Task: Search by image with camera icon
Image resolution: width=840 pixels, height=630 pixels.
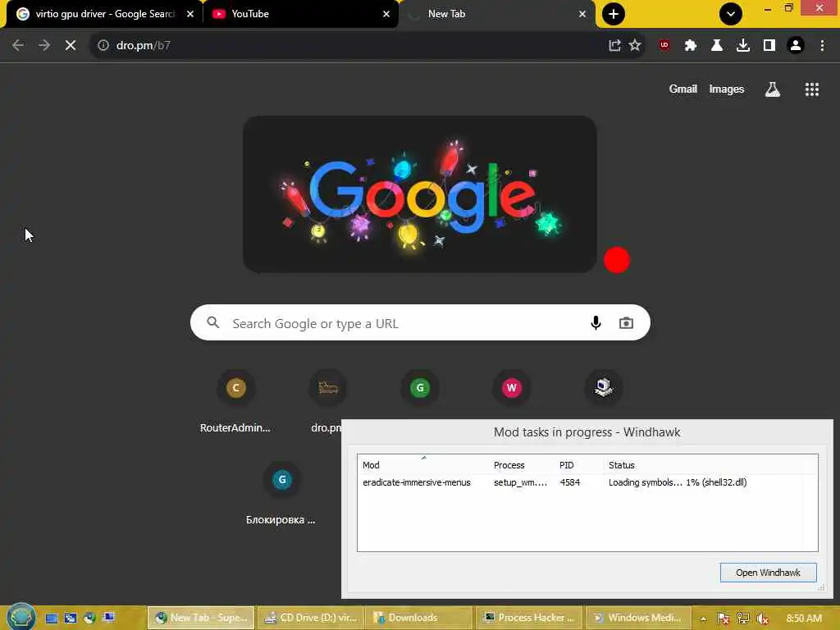Action: click(x=626, y=323)
